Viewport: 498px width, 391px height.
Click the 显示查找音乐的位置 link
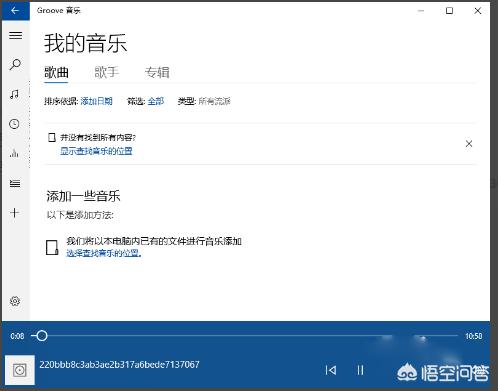[96, 151]
